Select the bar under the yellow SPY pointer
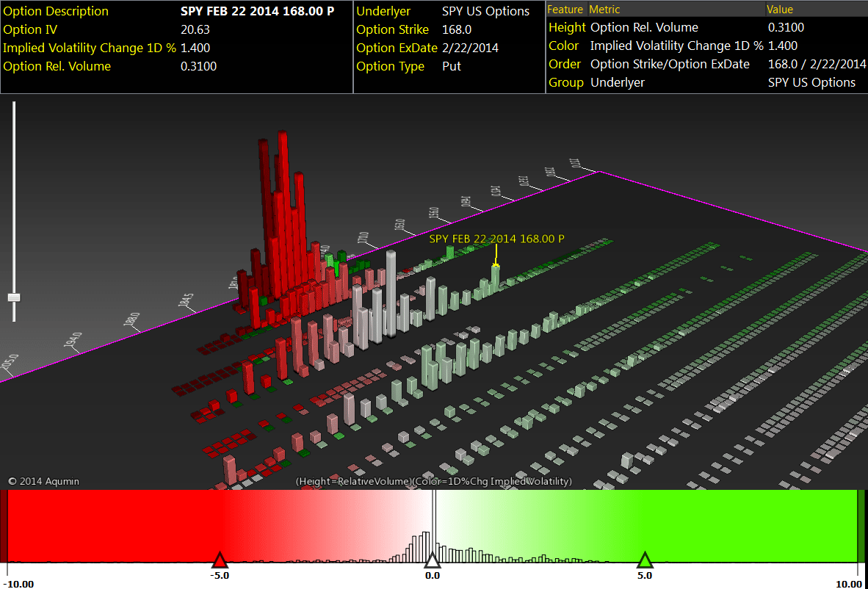This screenshot has height=589, width=868. pyautogui.click(x=496, y=277)
